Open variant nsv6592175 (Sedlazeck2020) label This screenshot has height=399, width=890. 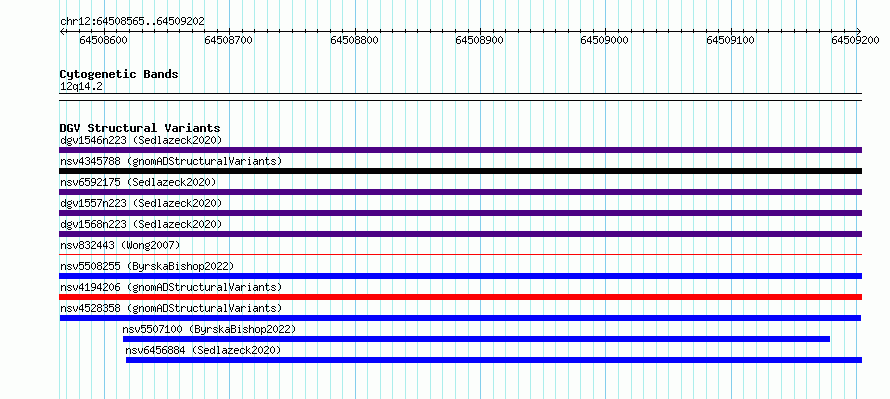(138, 182)
